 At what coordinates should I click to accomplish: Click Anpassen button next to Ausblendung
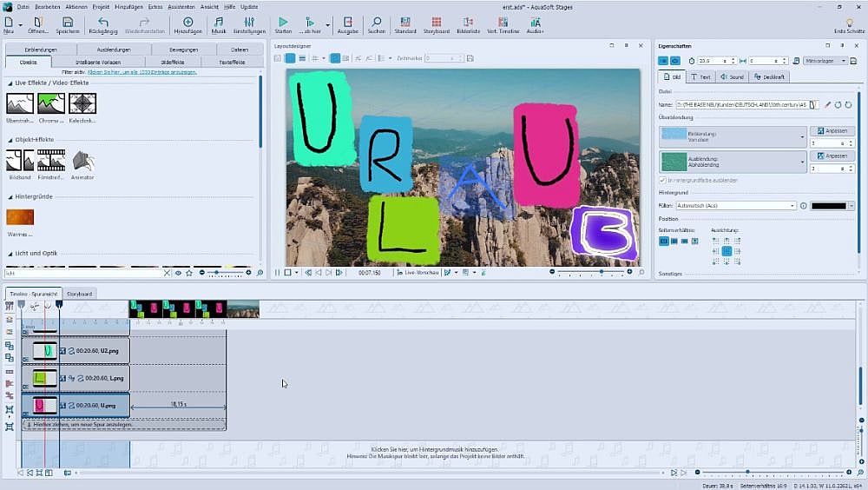832,156
